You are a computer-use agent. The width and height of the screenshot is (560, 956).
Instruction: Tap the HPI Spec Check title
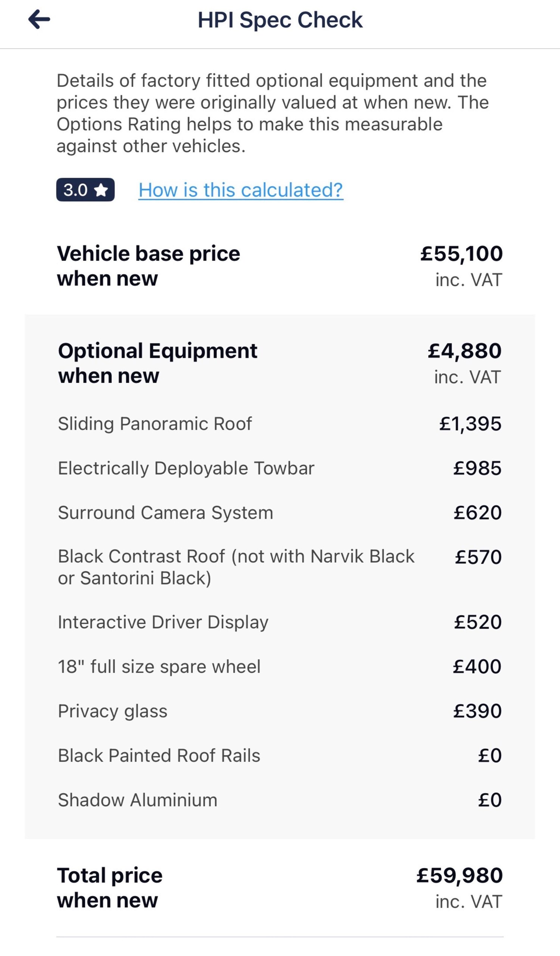click(x=280, y=20)
